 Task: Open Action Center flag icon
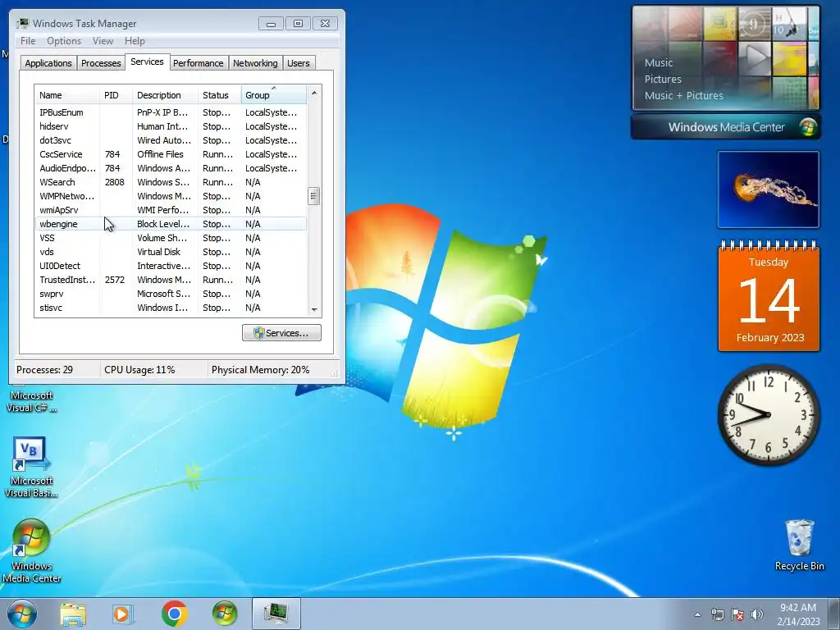click(737, 614)
